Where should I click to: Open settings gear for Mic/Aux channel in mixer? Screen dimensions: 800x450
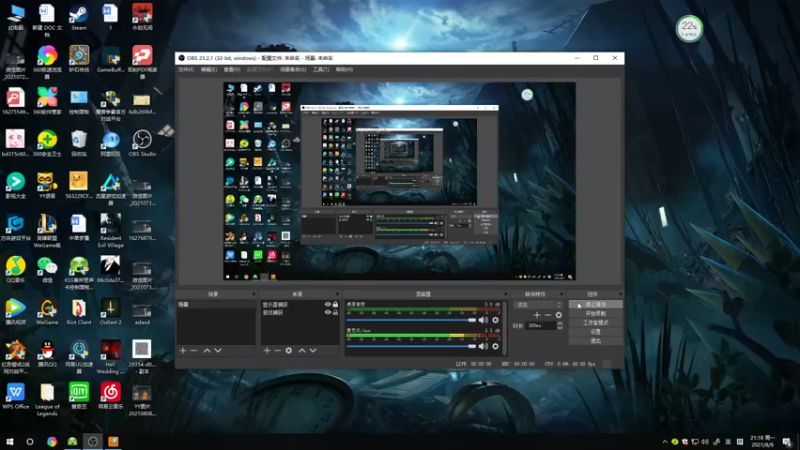[495, 346]
